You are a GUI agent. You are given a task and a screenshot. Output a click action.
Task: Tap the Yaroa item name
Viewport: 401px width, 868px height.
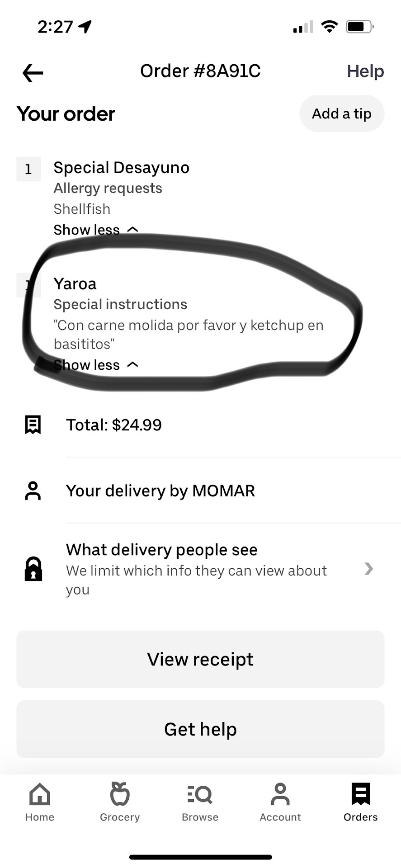point(75,284)
